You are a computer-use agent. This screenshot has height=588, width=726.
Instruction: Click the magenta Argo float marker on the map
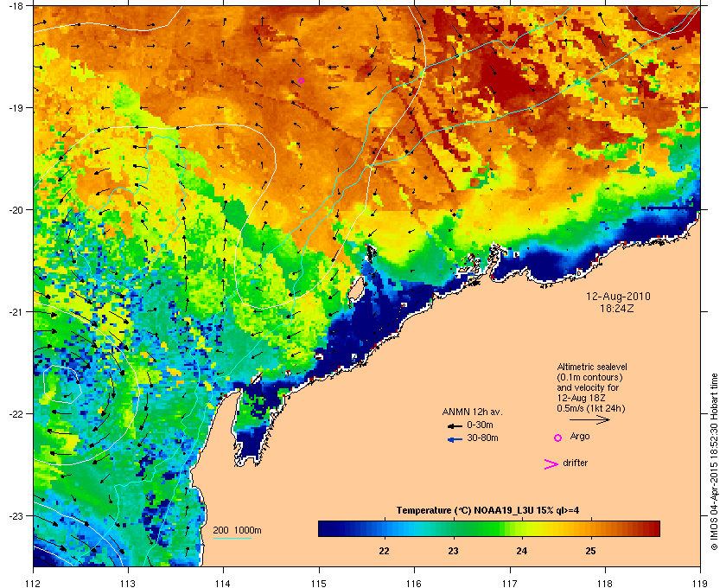click(x=301, y=80)
